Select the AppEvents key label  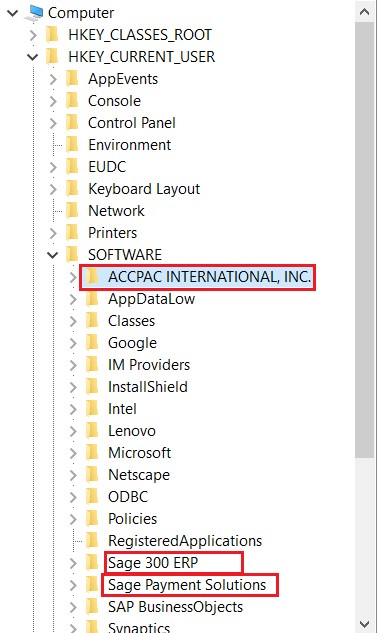pyautogui.click(x=123, y=79)
